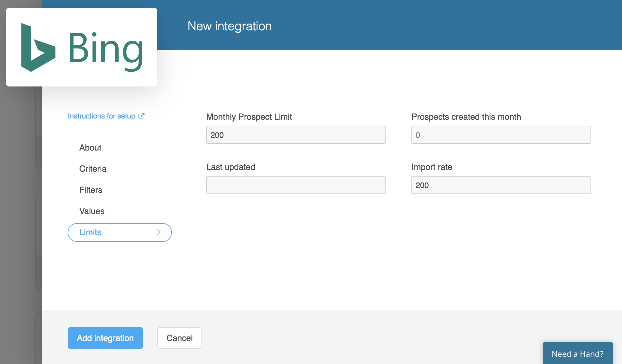Open the Instructions for setup link
The image size is (622, 364).
point(101,116)
